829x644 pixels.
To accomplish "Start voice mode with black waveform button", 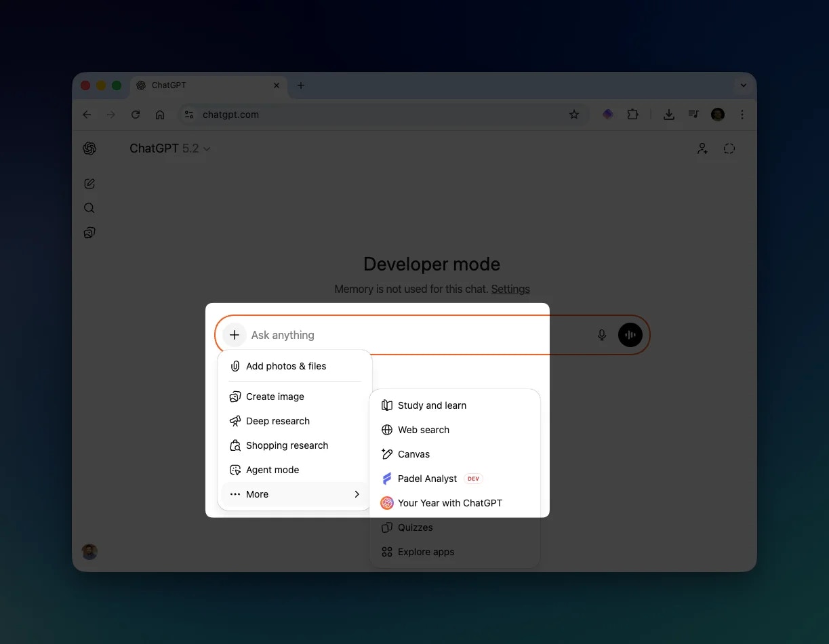I will [630, 335].
